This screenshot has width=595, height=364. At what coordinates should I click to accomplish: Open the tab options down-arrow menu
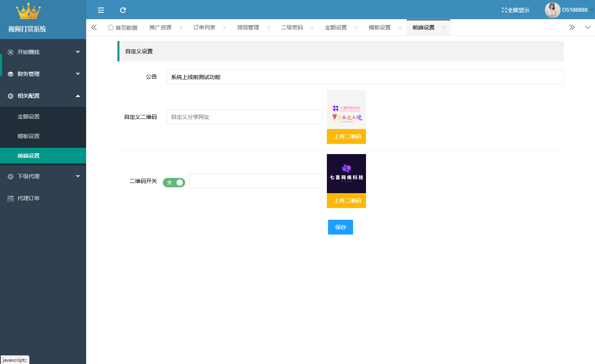pos(588,27)
